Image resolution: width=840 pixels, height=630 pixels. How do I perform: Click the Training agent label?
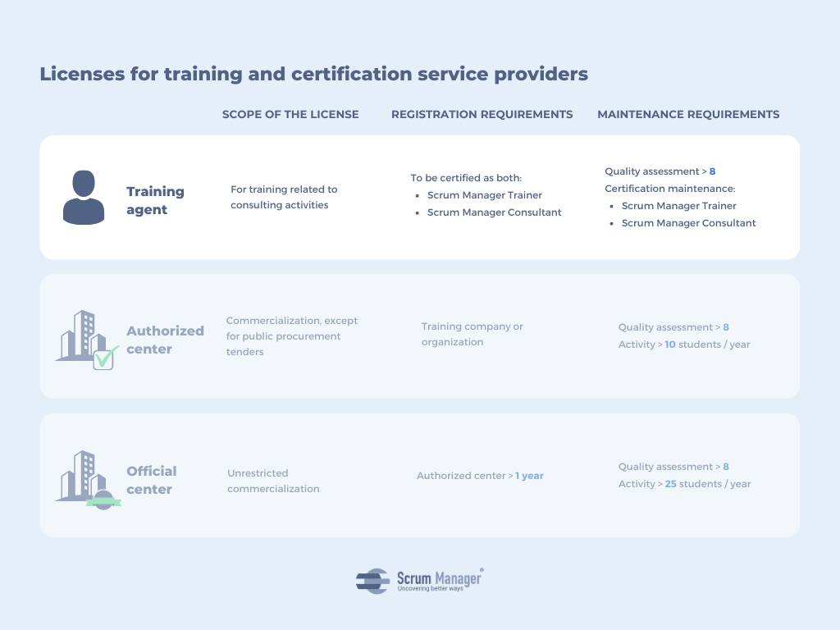pos(155,200)
